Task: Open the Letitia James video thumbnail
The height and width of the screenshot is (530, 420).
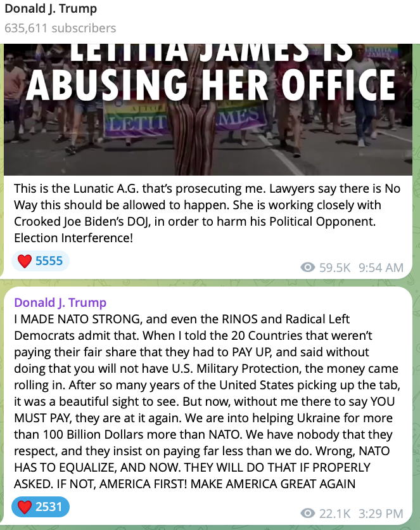Action: tap(208, 110)
